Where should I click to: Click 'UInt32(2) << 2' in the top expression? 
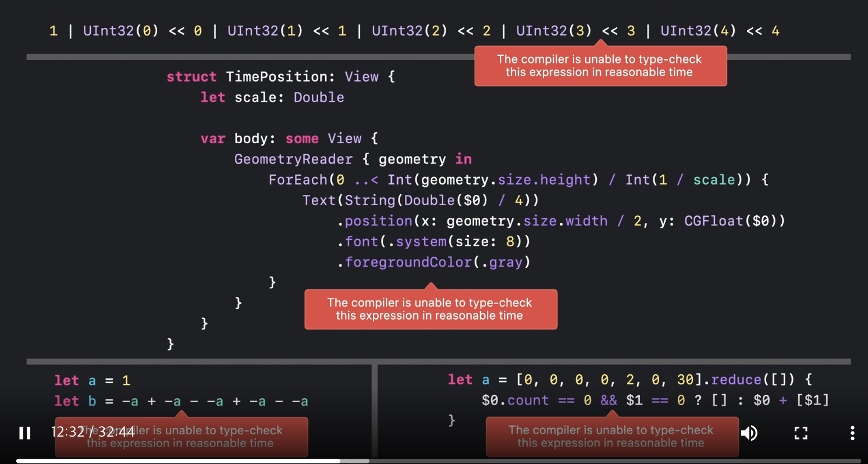(431, 31)
